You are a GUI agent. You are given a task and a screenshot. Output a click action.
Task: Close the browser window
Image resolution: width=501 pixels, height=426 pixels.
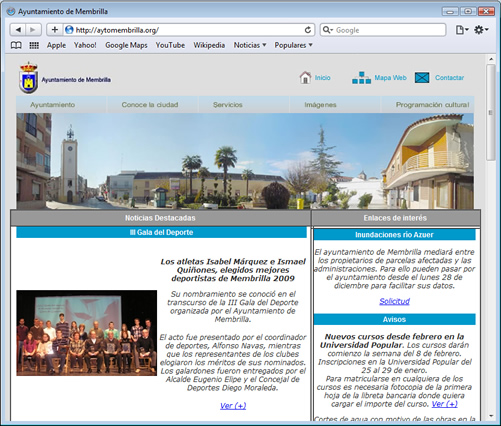click(486, 11)
